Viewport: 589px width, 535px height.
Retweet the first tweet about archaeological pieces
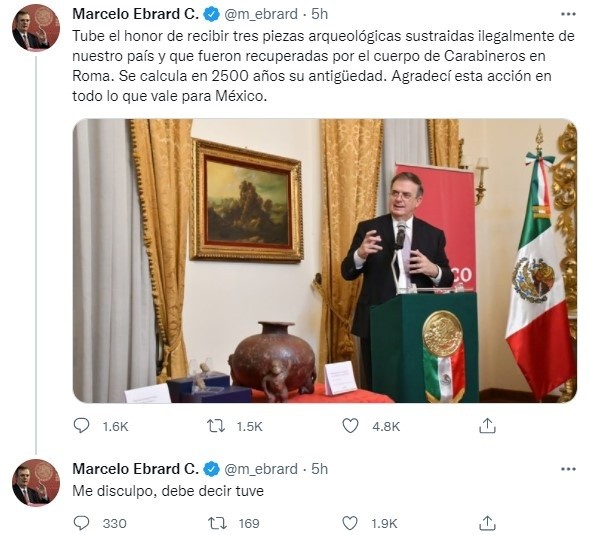(x=216, y=426)
